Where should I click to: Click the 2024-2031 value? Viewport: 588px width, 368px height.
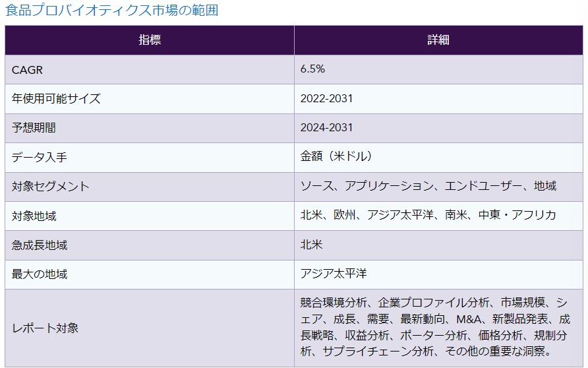pos(326,127)
